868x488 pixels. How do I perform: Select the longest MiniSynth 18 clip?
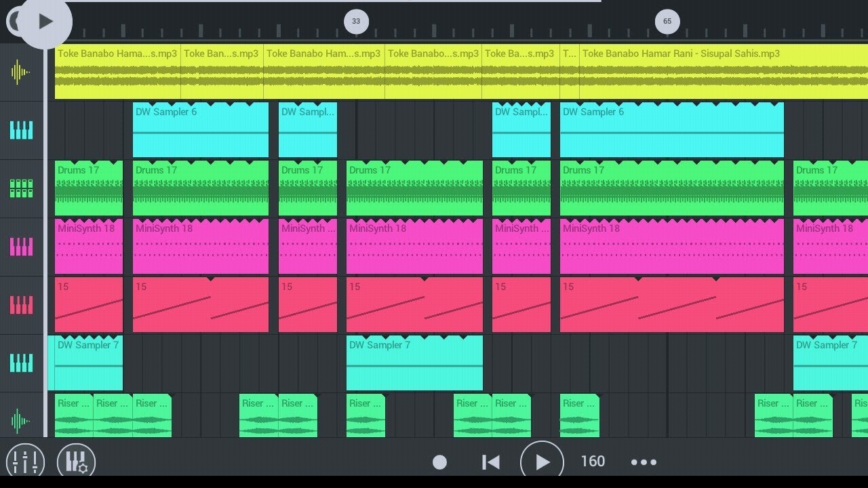[672, 247]
